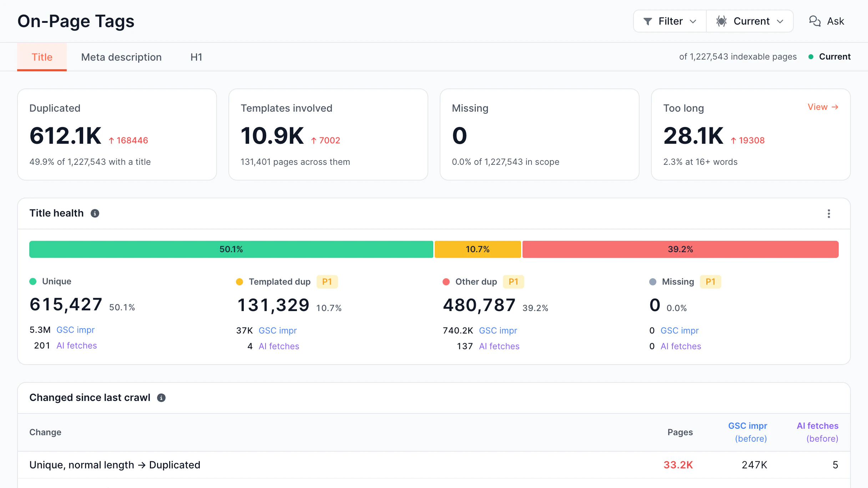Image resolution: width=868 pixels, height=488 pixels.
Task: Click the funnel filter icon
Action: pyautogui.click(x=647, y=21)
